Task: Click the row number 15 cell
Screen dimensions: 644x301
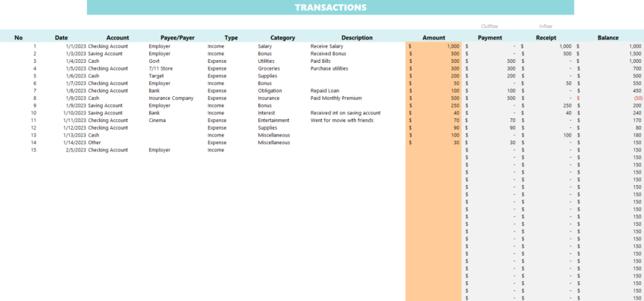Action: click(33, 150)
